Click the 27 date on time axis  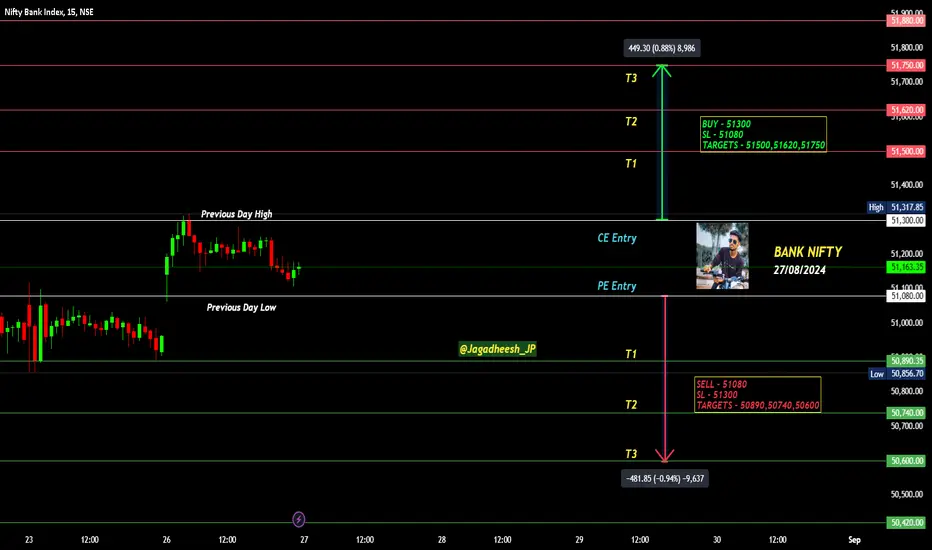(x=304, y=540)
